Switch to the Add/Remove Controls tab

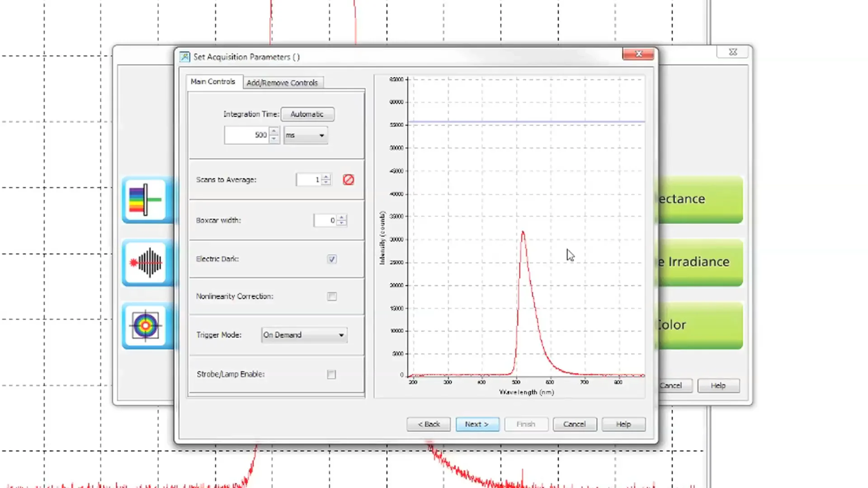pos(283,83)
